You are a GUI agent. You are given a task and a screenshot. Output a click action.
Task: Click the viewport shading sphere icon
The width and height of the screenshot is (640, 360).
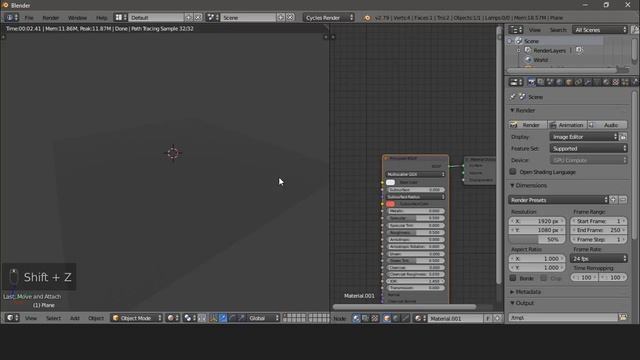point(173,318)
